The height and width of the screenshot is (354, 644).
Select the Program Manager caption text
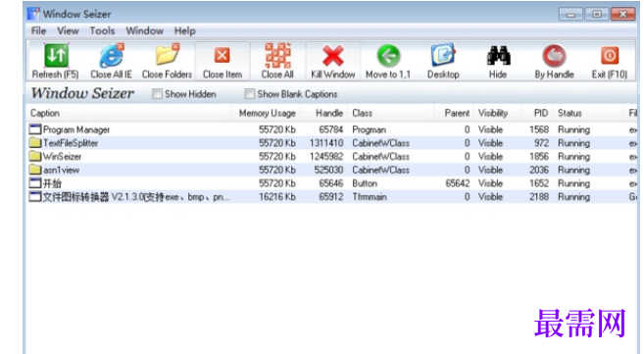point(76,129)
